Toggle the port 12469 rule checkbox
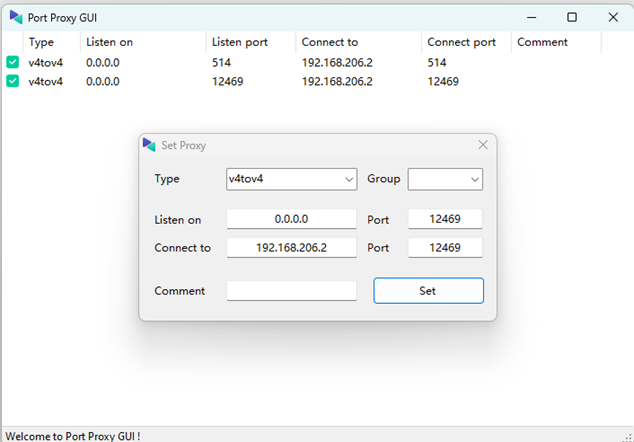634x442 pixels. pyautogui.click(x=12, y=81)
